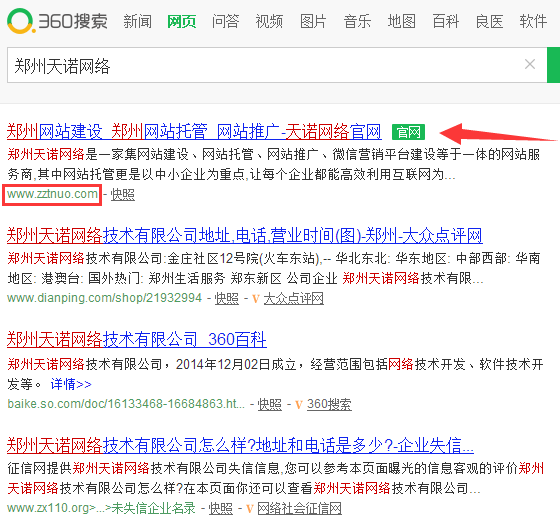Open the 360百科 result title
The width and height of the screenshot is (560, 523).
[x=136, y=339]
